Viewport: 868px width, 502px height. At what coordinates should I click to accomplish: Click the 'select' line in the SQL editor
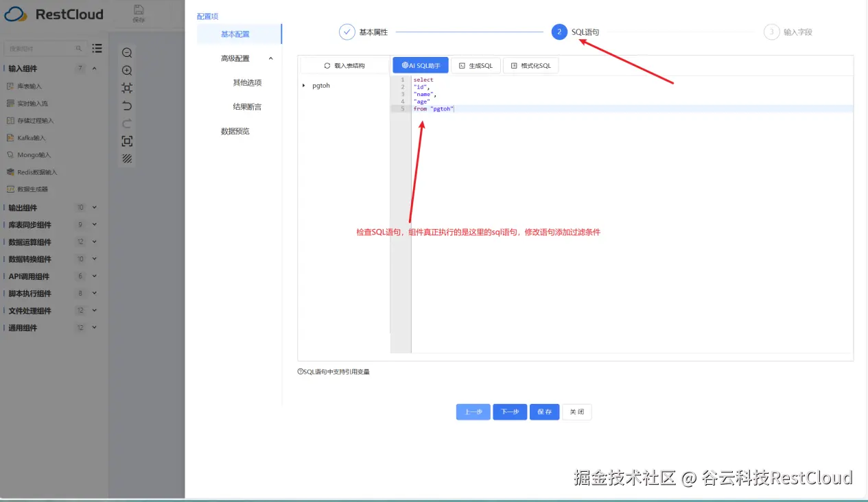pyautogui.click(x=423, y=80)
